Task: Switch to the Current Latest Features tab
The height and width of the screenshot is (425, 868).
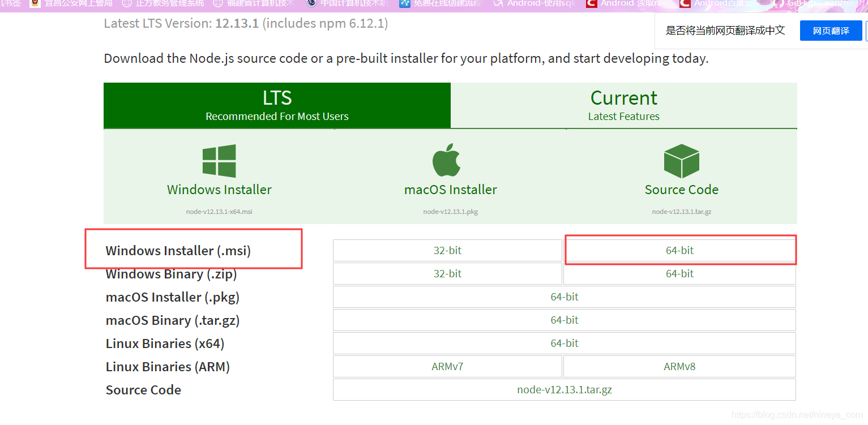Action: (x=624, y=105)
